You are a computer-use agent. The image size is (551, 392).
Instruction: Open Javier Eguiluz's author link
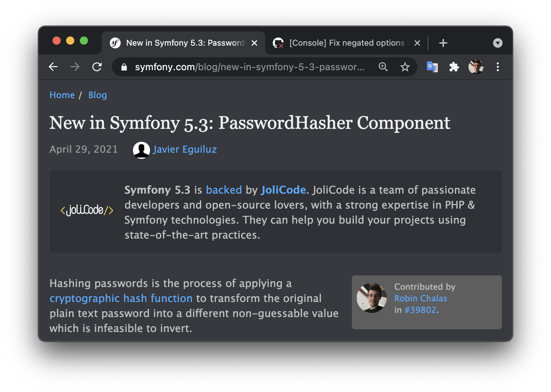tap(185, 149)
